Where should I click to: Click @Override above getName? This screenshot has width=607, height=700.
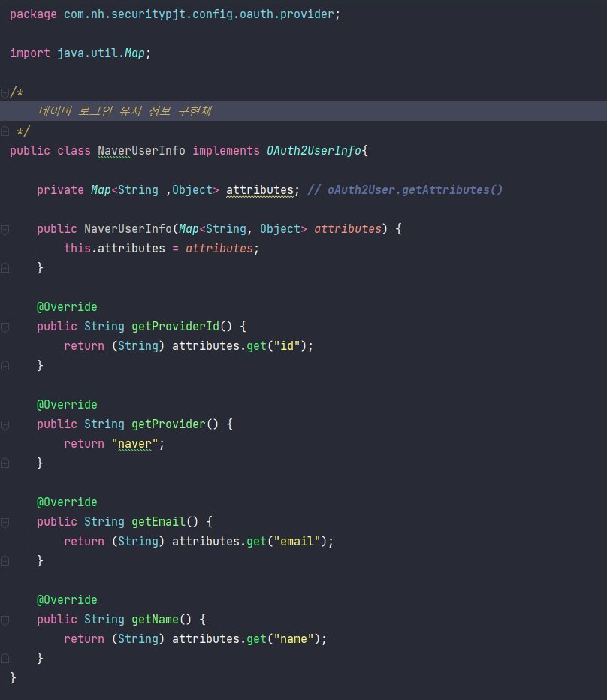(x=67, y=600)
